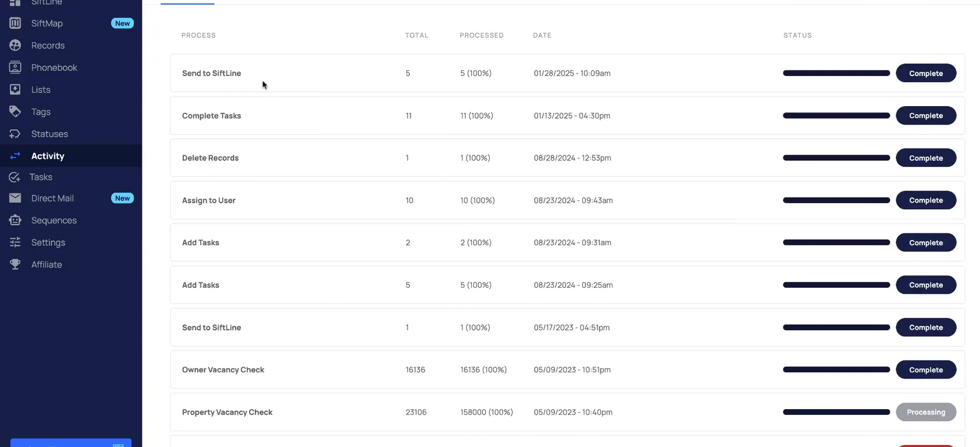Navigate to Lists section
This screenshot has width=980, height=447.
(x=41, y=89)
